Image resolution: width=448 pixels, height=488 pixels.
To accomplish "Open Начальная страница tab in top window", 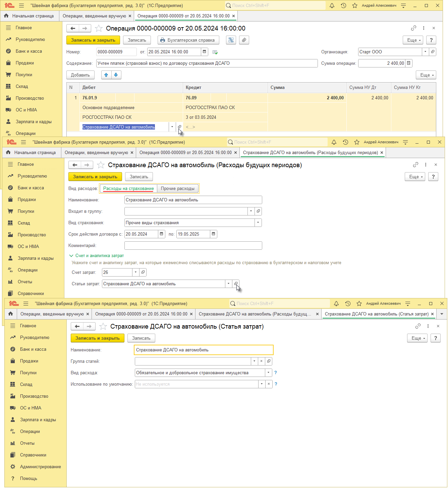I will pos(30,16).
